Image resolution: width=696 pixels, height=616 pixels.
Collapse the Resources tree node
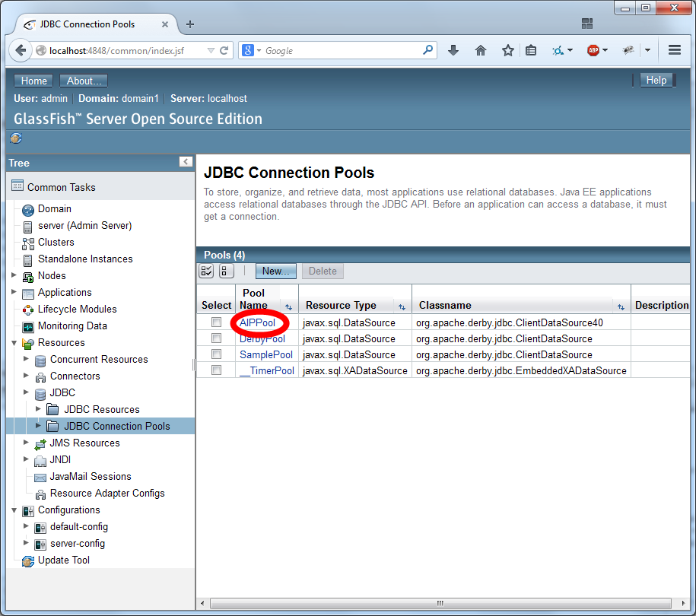[x=14, y=342]
